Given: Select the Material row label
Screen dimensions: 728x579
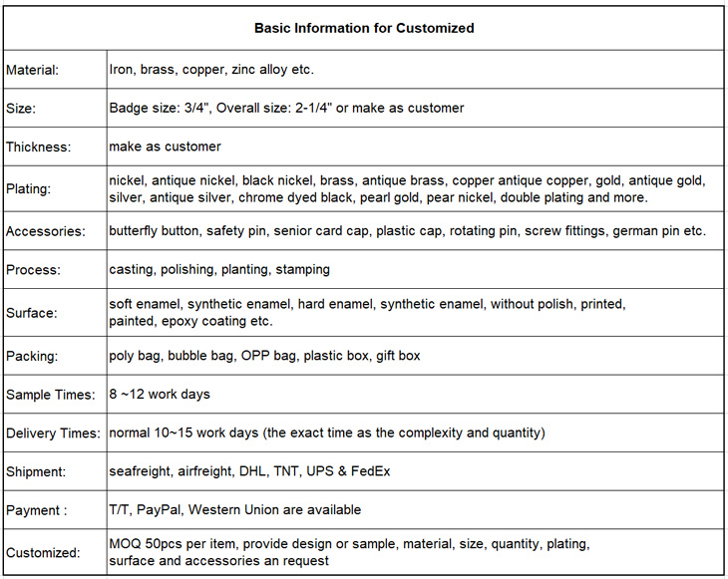Looking at the screenshot, I should click(33, 70).
